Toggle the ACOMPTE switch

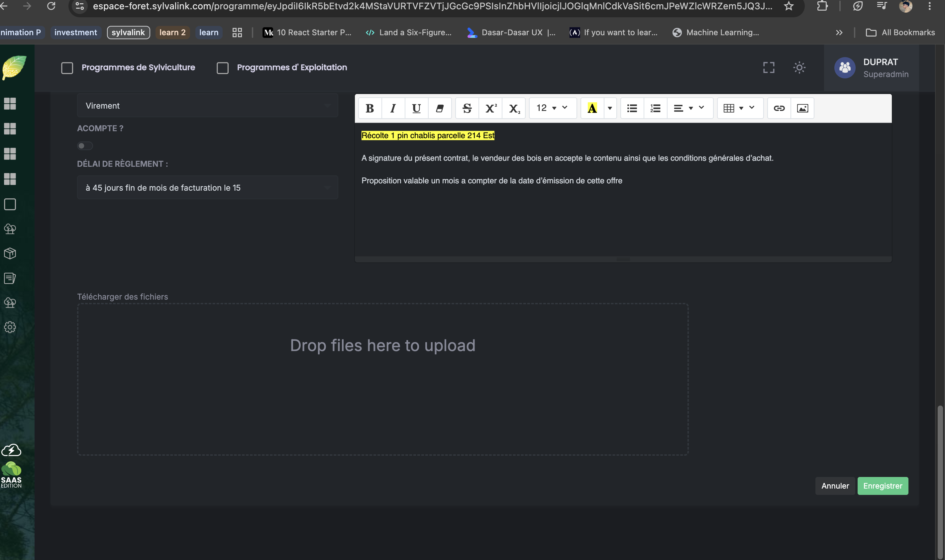(85, 146)
